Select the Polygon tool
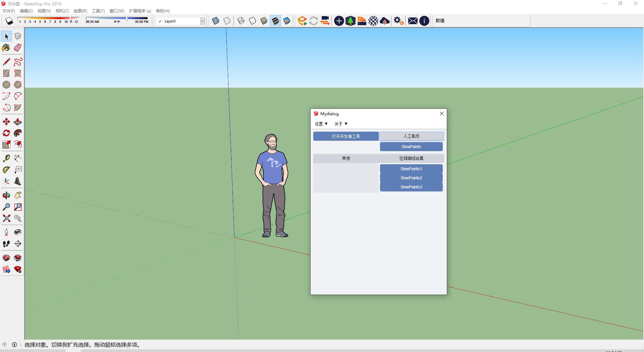The width and height of the screenshot is (644, 352). pyautogui.click(x=18, y=85)
